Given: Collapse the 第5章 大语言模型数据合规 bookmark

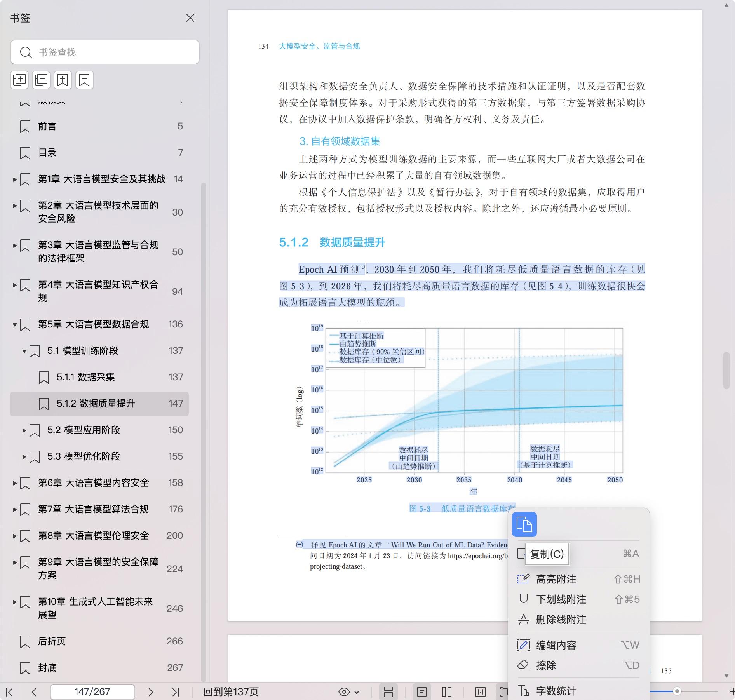Looking at the screenshot, I should pyautogui.click(x=15, y=324).
